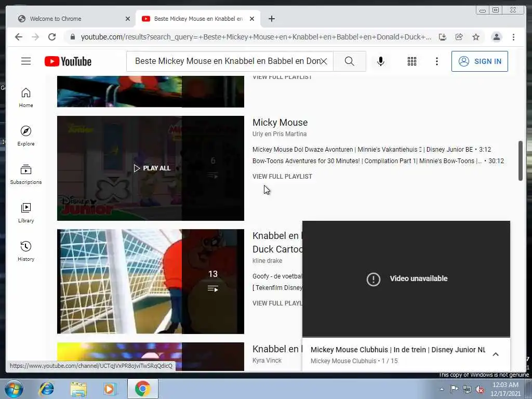Open Subscriptions in sidebar
The width and height of the screenshot is (532, 399).
coord(26,175)
